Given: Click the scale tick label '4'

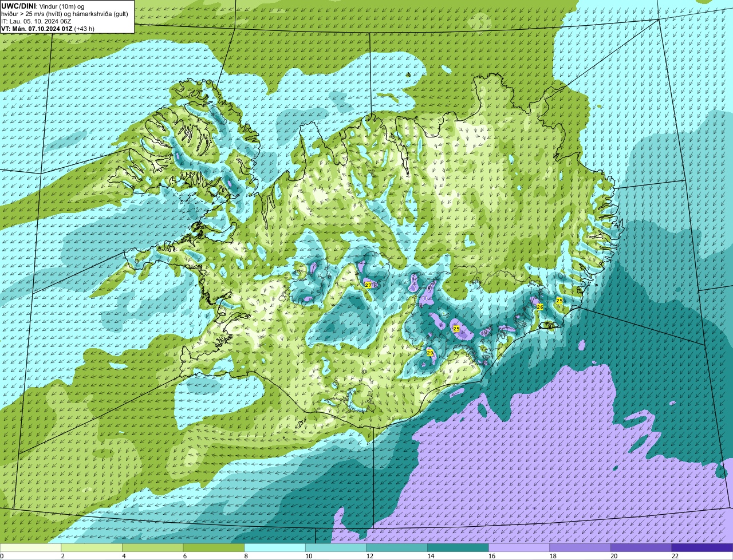Looking at the screenshot, I should coord(124,556).
